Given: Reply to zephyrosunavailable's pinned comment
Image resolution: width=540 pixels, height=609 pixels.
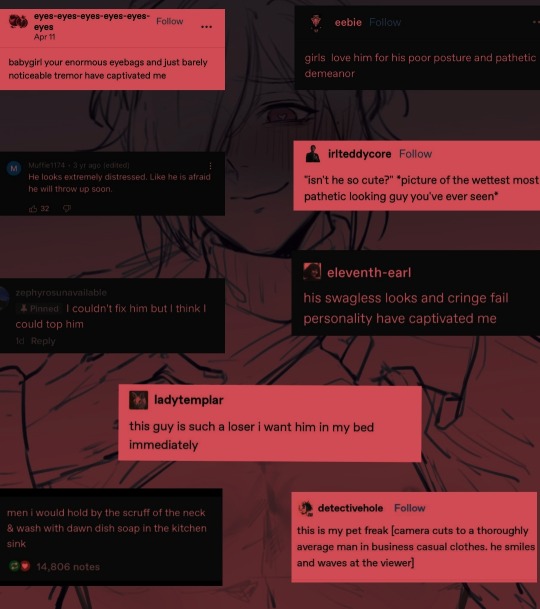Looking at the screenshot, I should coord(43,341).
